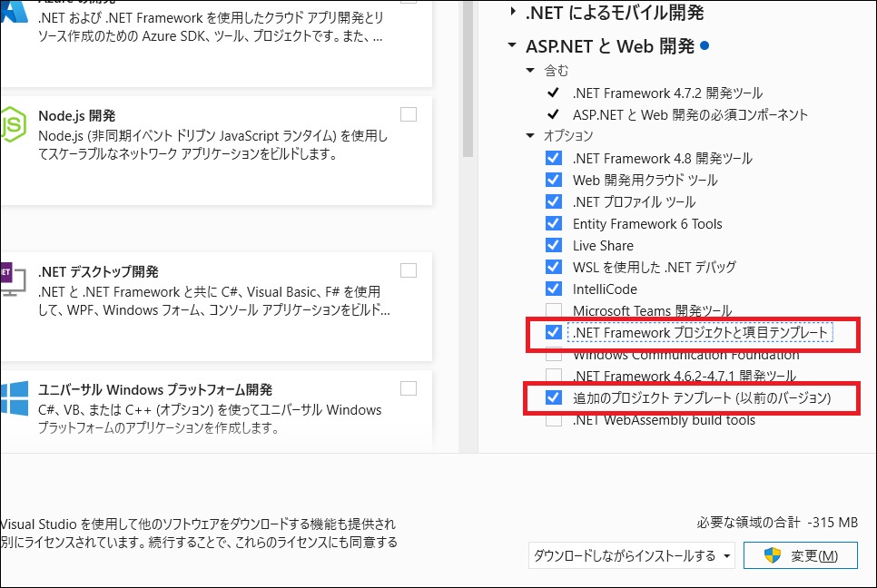Uncheck .NET Framework 4.8 開発ツール
The height and width of the screenshot is (588, 877).
point(554,158)
